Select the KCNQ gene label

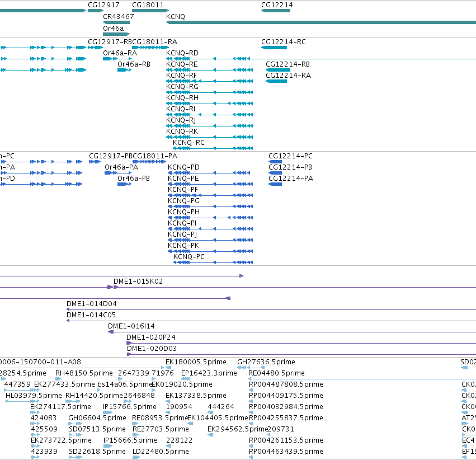pyautogui.click(x=176, y=17)
